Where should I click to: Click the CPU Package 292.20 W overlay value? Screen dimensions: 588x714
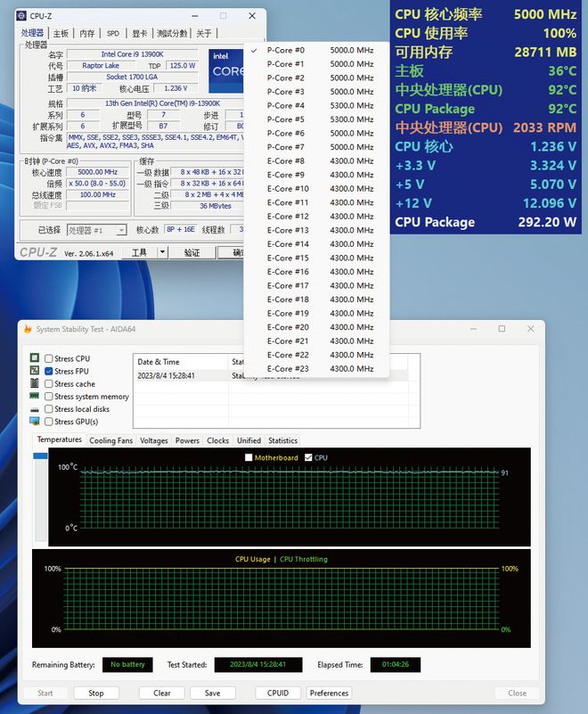(x=547, y=222)
